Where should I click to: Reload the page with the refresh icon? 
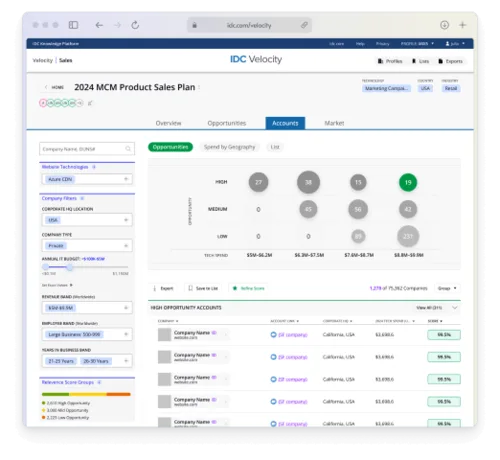tap(135, 25)
